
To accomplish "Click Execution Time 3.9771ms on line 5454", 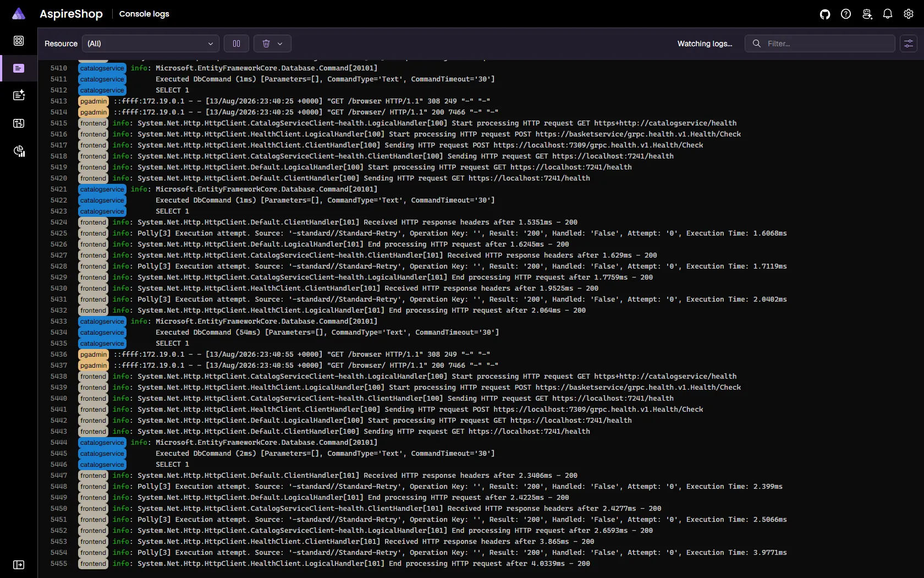I will (736, 553).
